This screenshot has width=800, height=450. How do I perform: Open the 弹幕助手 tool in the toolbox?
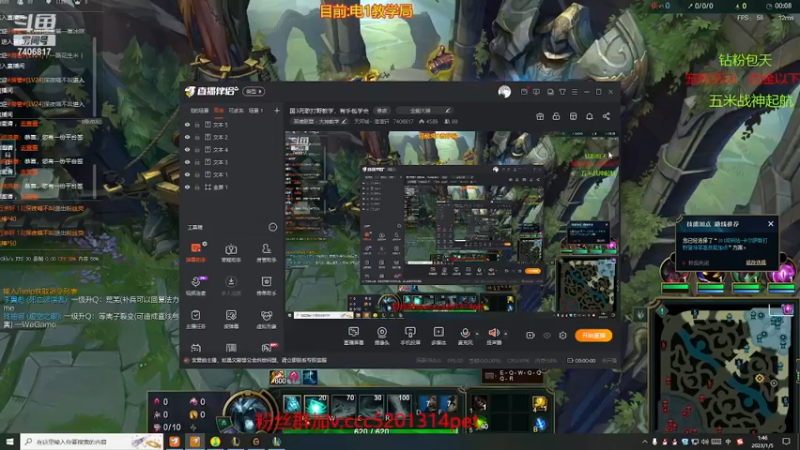click(196, 252)
